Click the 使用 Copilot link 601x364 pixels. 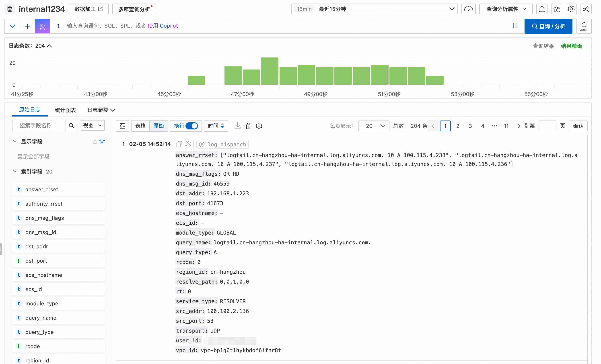163,26
